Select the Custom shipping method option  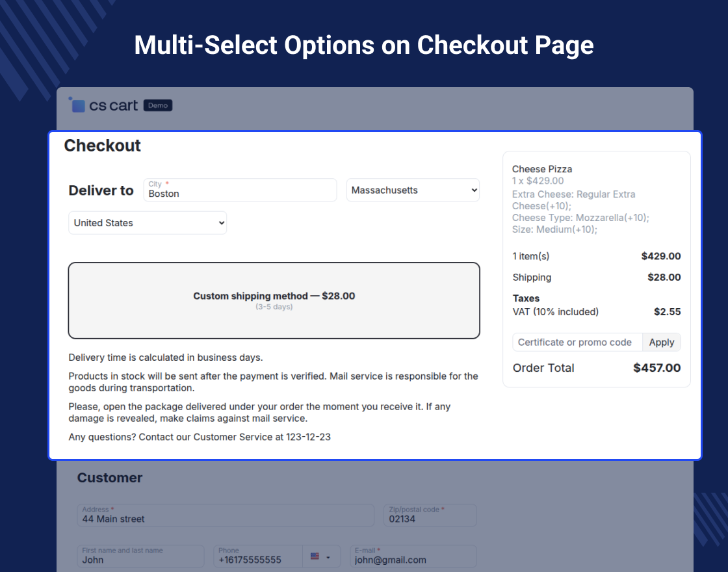[274, 300]
